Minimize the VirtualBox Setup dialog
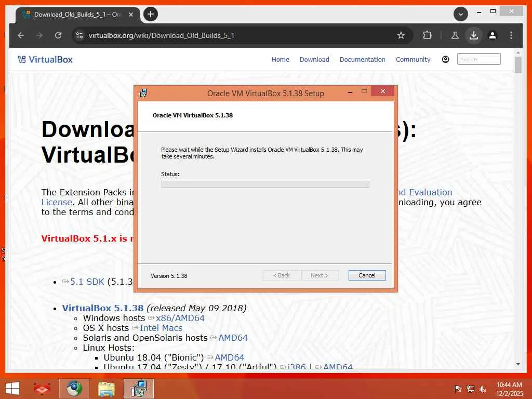Image resolution: width=532 pixels, height=399 pixels. coord(350,92)
